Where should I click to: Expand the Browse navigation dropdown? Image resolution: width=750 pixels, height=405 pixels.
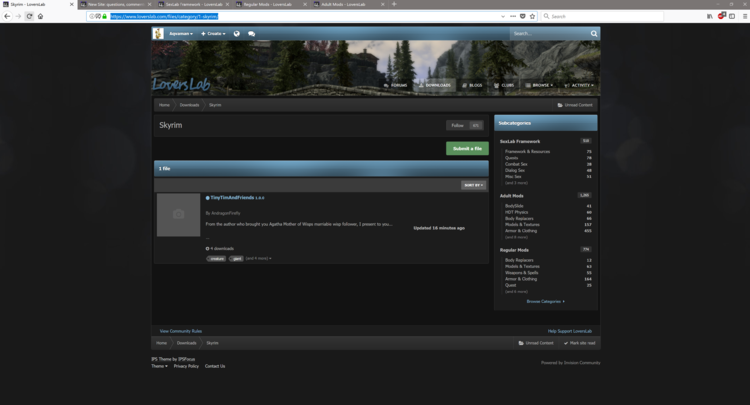point(539,85)
